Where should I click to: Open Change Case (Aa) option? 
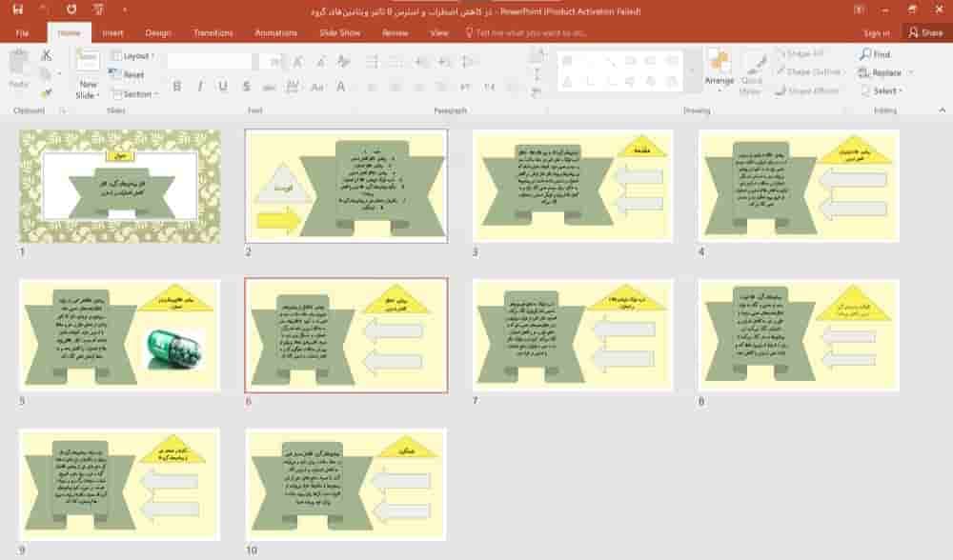point(316,88)
